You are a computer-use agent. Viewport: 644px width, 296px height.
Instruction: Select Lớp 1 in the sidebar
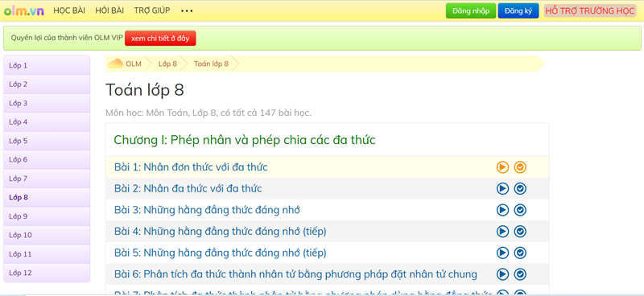click(47, 65)
